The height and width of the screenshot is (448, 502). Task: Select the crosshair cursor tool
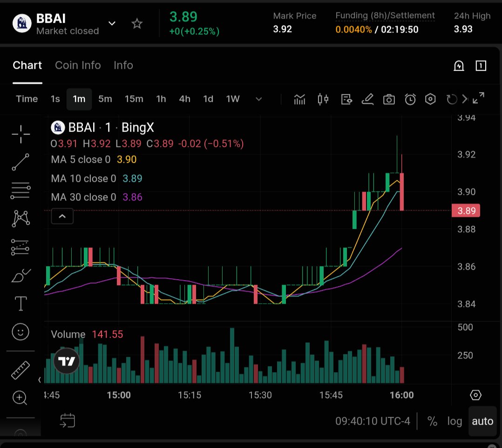pos(21,134)
